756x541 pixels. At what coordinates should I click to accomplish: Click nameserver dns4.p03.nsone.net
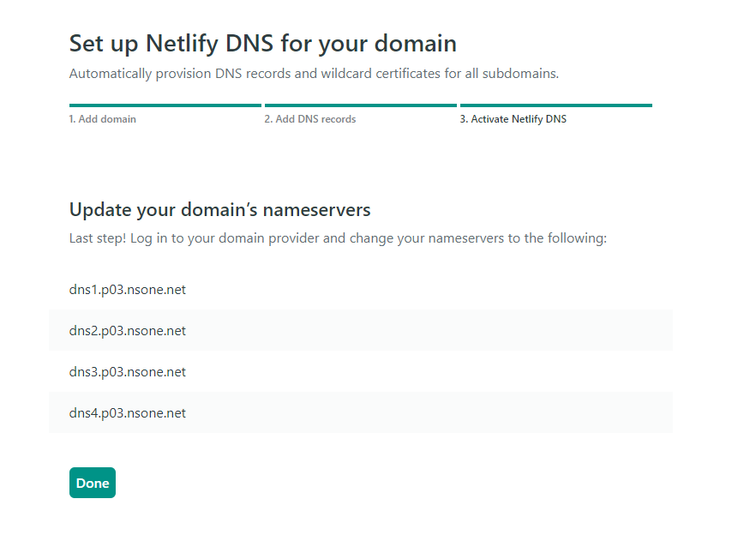coord(127,412)
